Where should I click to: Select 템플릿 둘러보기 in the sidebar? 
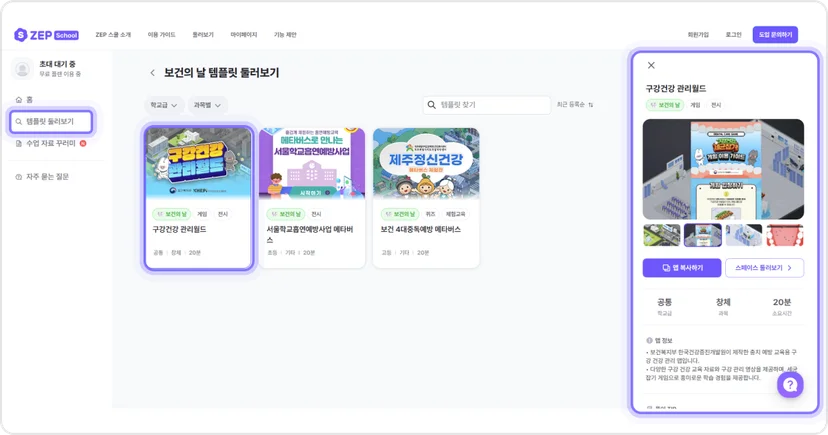tap(51, 121)
